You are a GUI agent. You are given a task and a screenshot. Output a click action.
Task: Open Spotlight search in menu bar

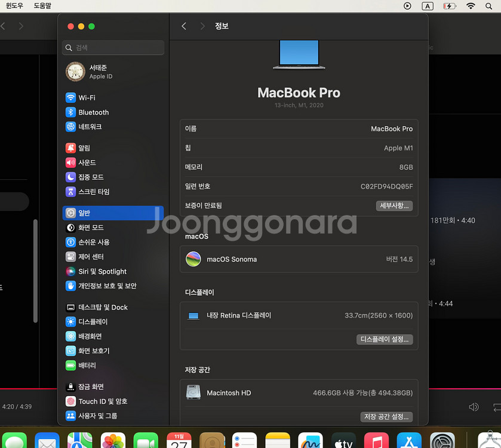489,6
